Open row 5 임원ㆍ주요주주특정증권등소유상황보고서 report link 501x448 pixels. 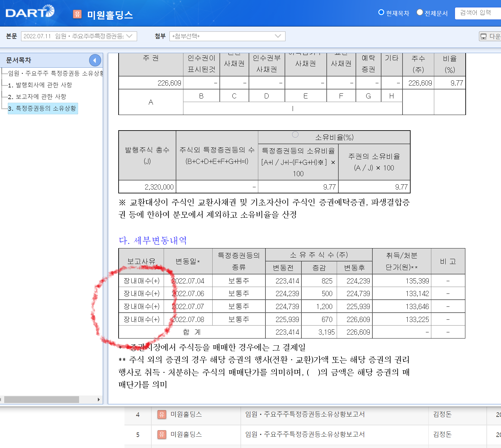pyautogui.click(x=305, y=434)
